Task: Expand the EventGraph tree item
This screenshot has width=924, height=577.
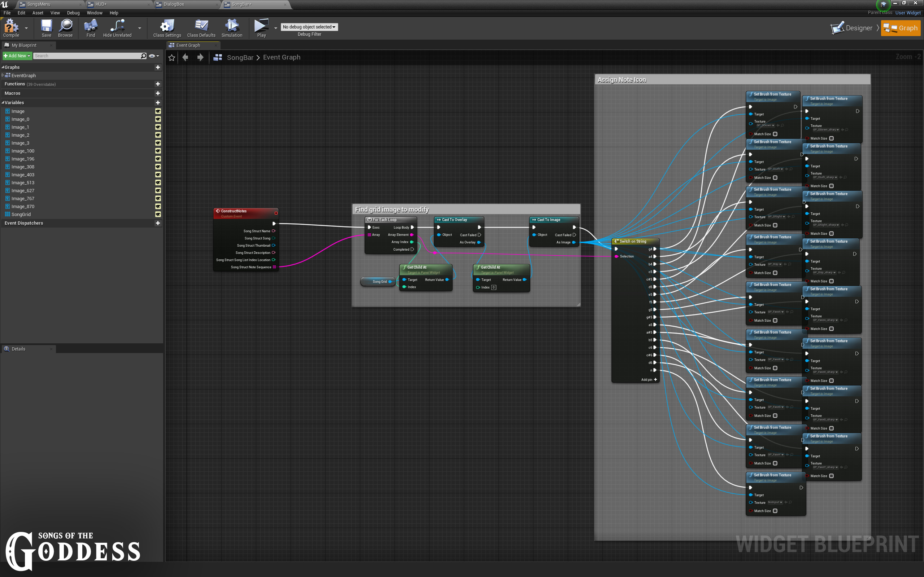Action: (3, 75)
